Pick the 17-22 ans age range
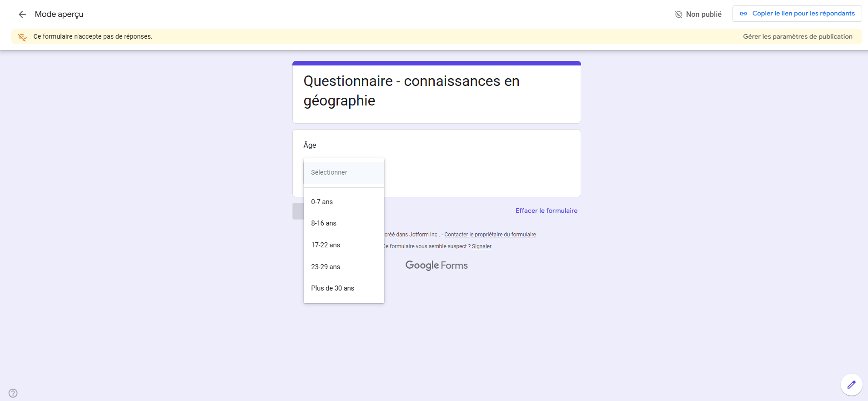 (344, 245)
